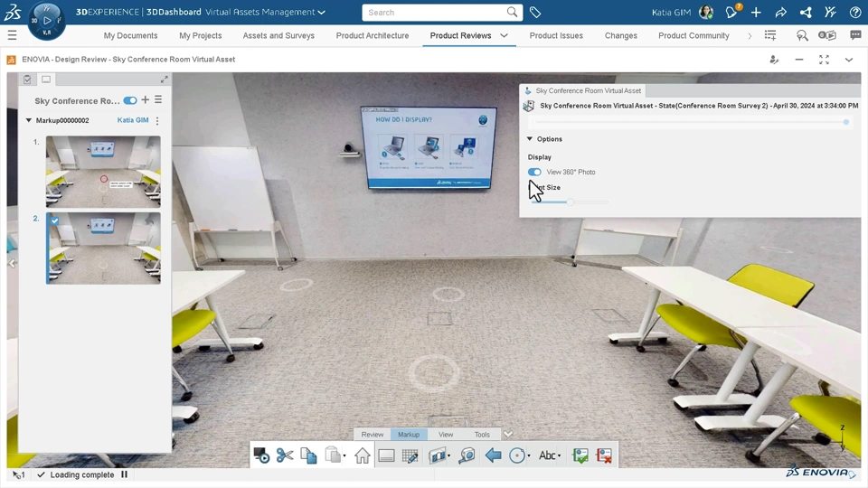Open circle shape dropdown arrow
Viewport: 868px width, 488px height.
point(529,455)
